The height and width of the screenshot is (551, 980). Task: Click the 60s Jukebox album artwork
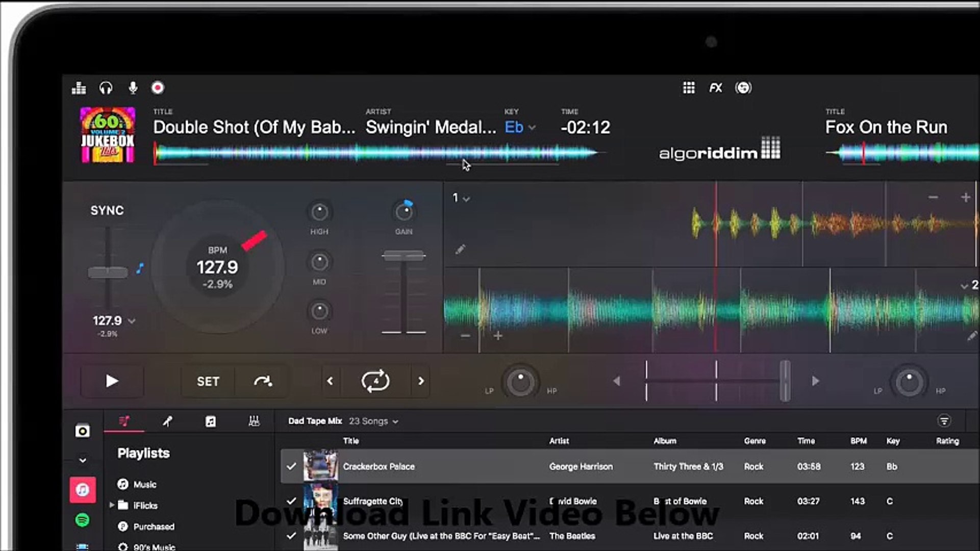(x=108, y=135)
